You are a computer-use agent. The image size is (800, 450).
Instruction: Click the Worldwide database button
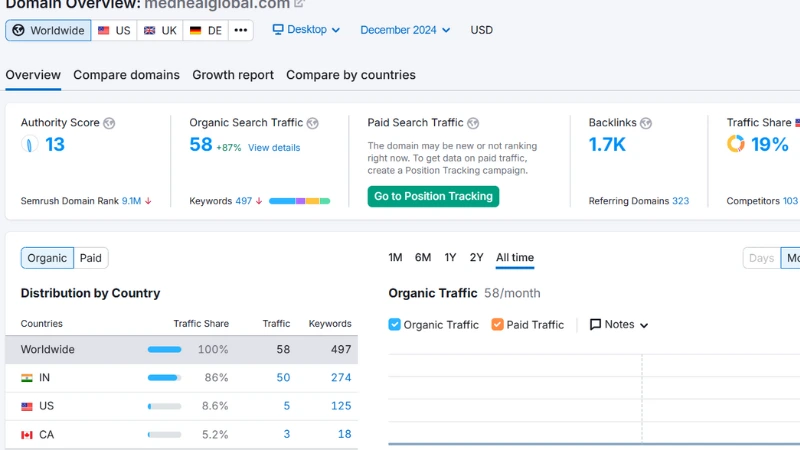(48, 30)
